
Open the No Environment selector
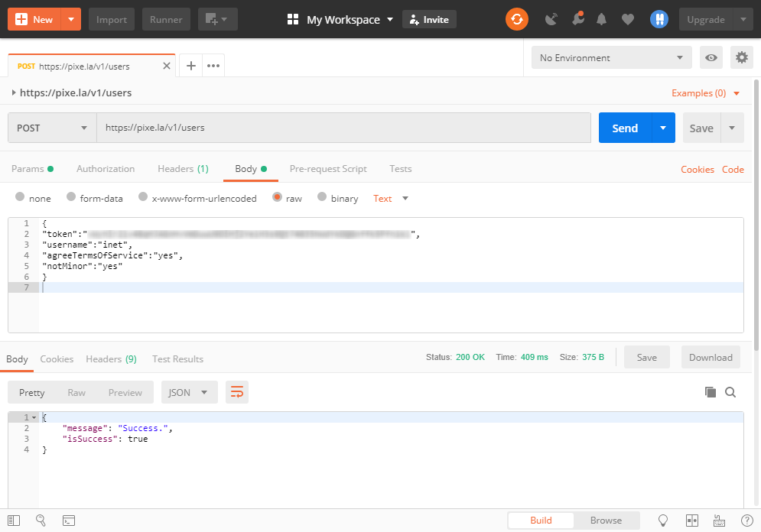click(x=611, y=58)
